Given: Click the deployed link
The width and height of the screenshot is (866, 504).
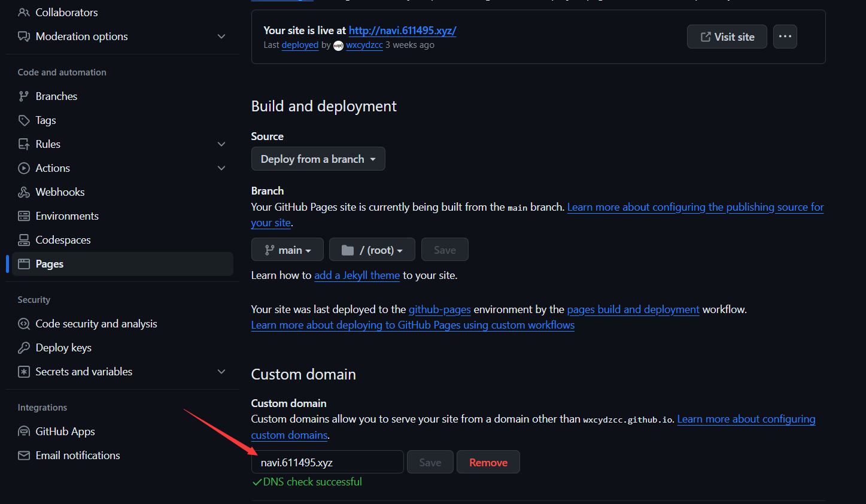Looking at the screenshot, I should tap(300, 45).
